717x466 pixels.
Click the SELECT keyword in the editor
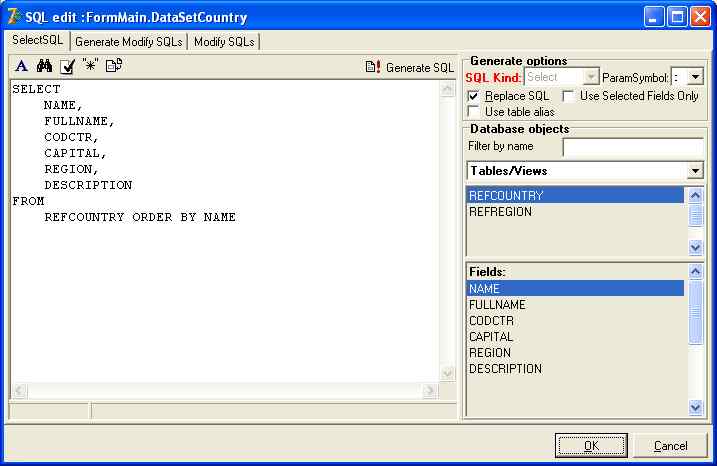36,89
